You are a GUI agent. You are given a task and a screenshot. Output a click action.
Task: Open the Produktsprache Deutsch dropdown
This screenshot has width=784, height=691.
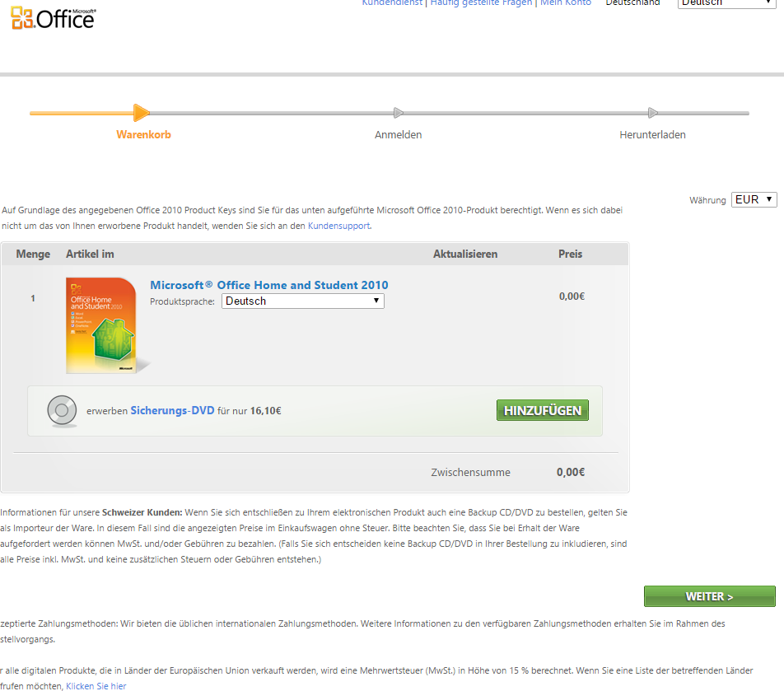(x=303, y=301)
